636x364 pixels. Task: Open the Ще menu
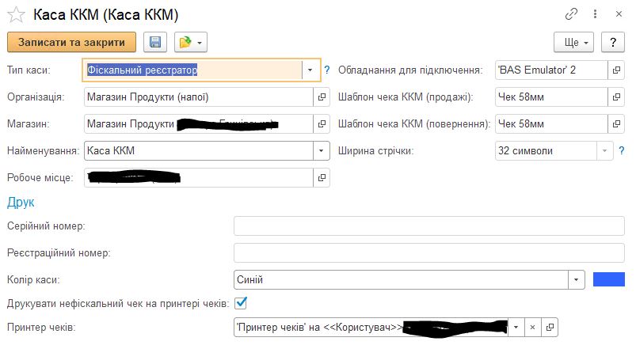pos(573,42)
